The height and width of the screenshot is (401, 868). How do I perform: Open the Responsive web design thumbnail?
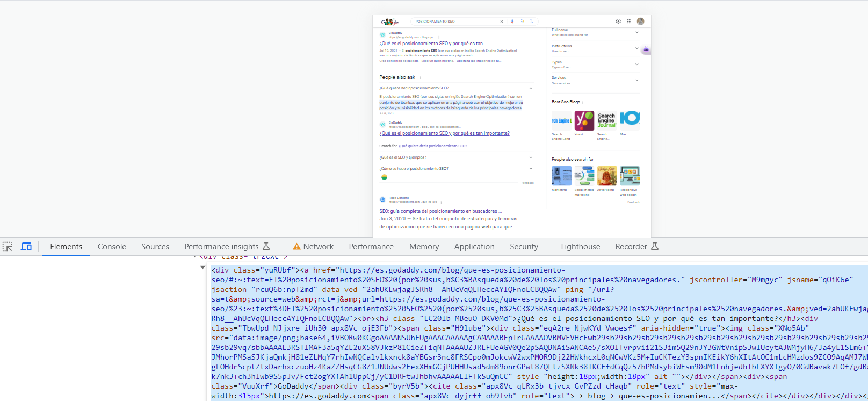click(x=630, y=176)
